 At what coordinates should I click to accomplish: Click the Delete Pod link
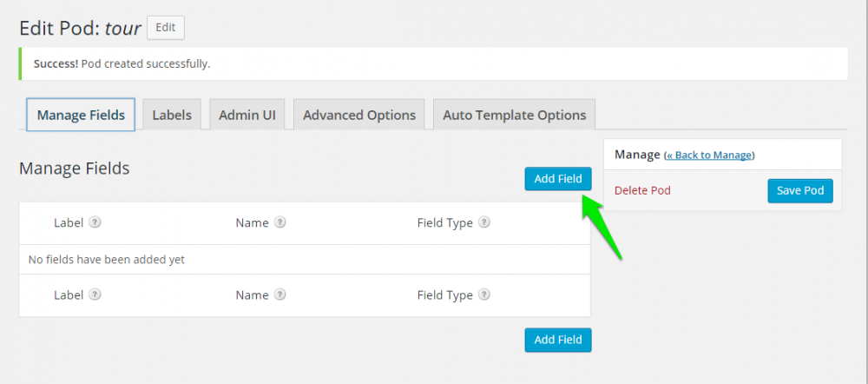coord(642,190)
